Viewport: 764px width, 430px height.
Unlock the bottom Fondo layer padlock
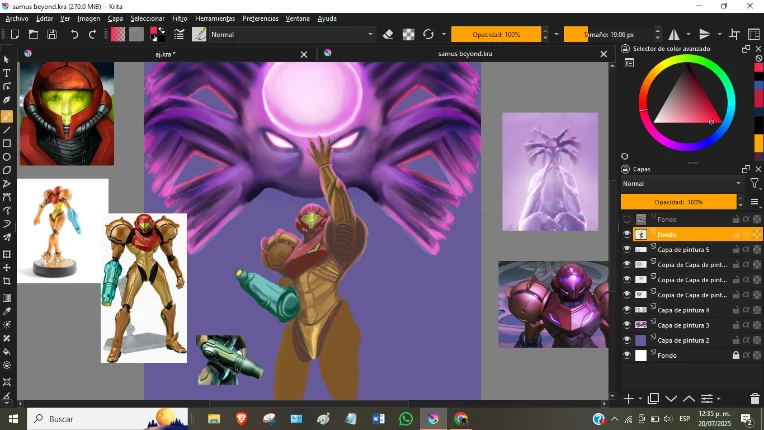tap(736, 355)
